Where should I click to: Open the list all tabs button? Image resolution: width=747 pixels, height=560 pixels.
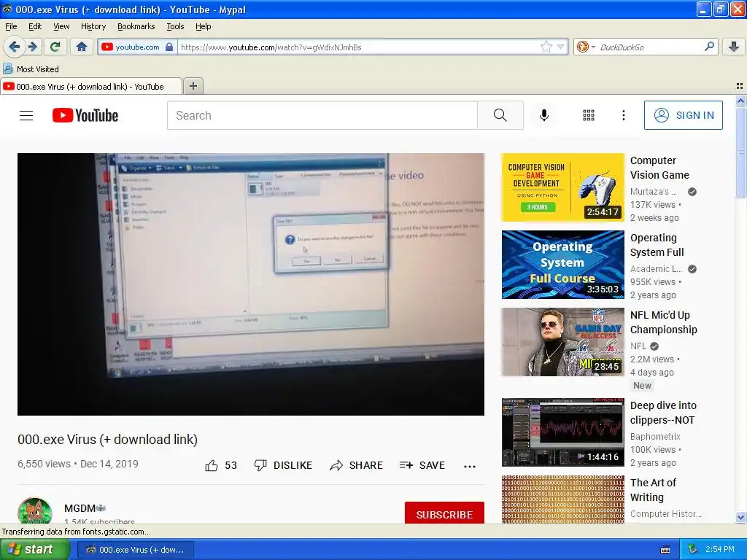[x=740, y=86]
